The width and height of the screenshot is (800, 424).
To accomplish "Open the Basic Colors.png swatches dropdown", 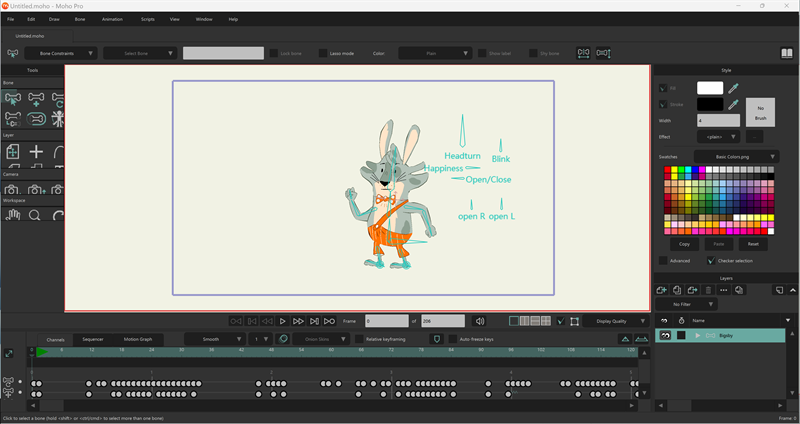I will [736, 157].
